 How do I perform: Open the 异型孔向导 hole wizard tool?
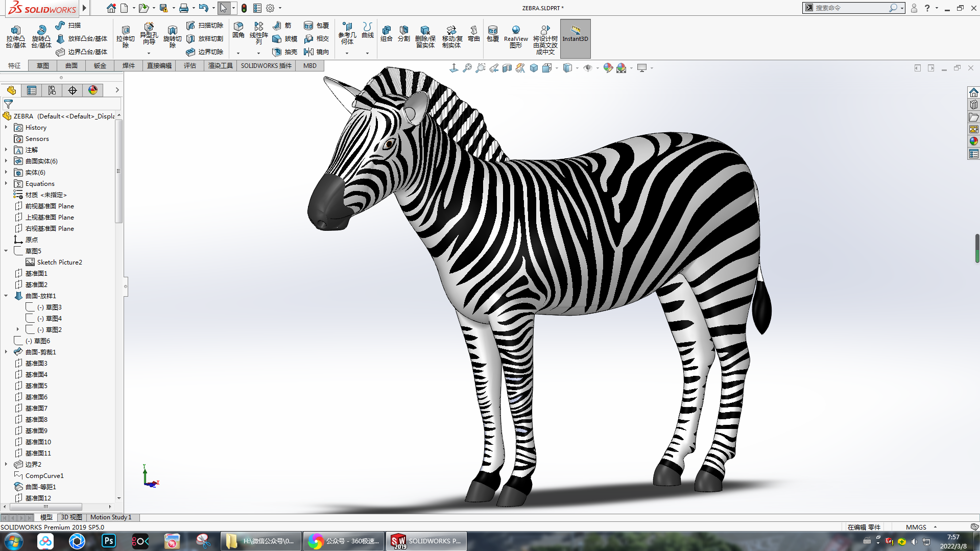click(x=149, y=35)
